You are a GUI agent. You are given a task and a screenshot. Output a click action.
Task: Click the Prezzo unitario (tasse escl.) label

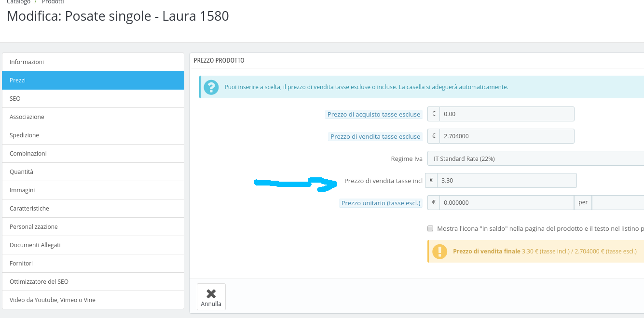(381, 203)
